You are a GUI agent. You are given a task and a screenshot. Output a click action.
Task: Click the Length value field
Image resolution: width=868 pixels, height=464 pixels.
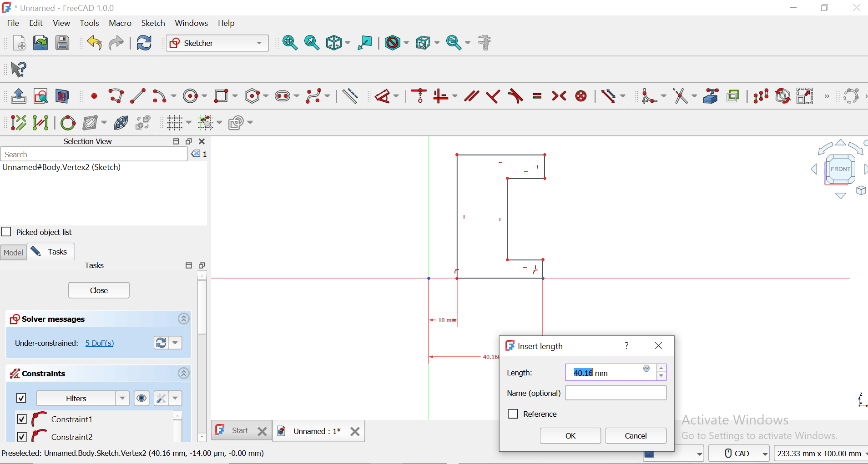coord(611,373)
